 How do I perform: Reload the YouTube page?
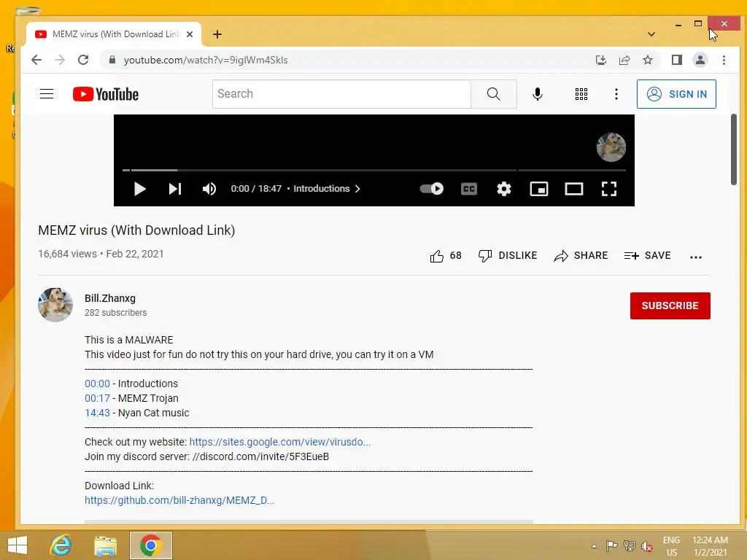click(x=83, y=60)
